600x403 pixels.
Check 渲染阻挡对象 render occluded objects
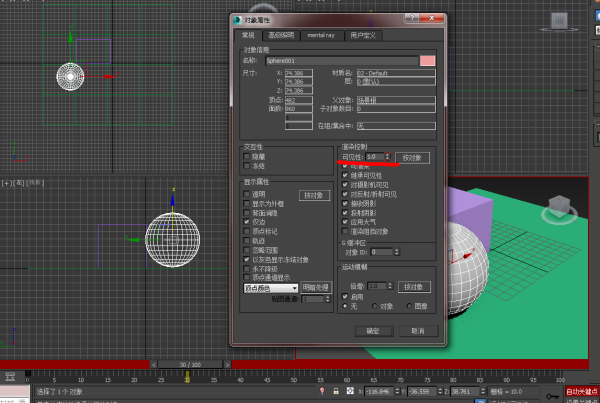tap(345, 231)
